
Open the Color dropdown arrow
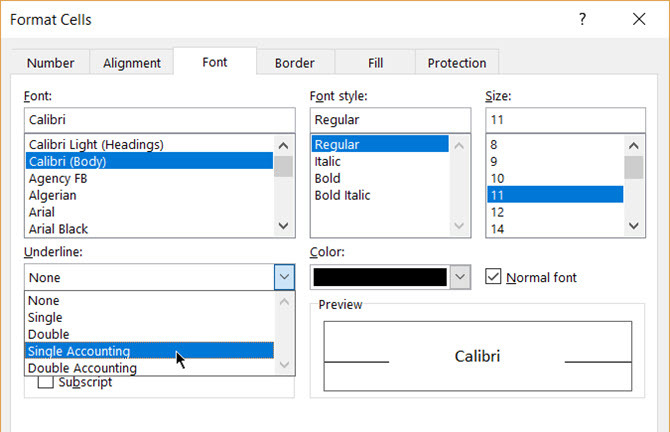(x=460, y=277)
